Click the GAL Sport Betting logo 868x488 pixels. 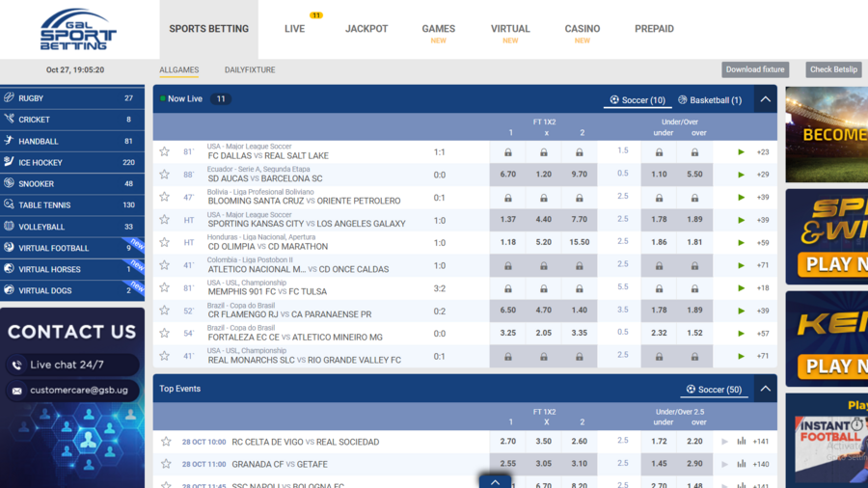pos(77,30)
